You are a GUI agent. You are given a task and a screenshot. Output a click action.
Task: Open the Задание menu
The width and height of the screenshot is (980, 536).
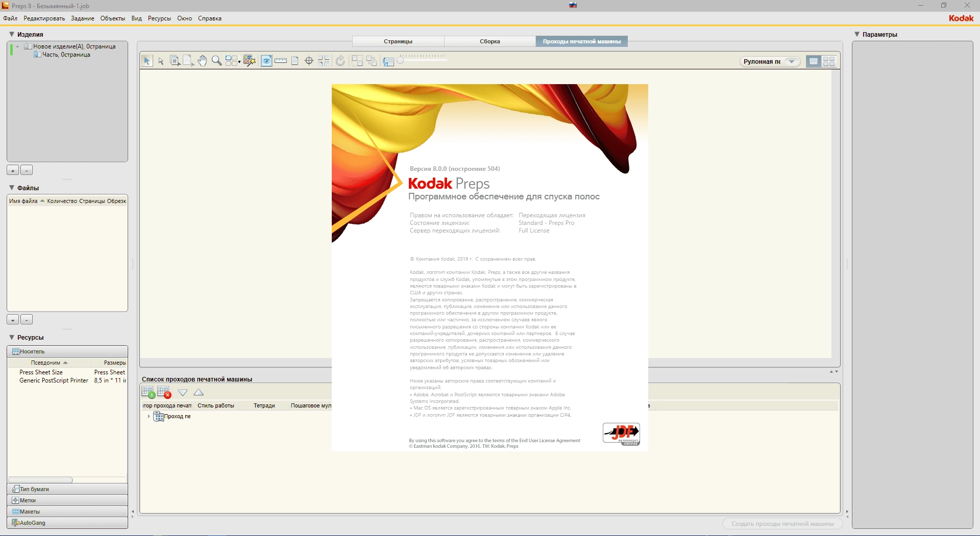(x=83, y=18)
